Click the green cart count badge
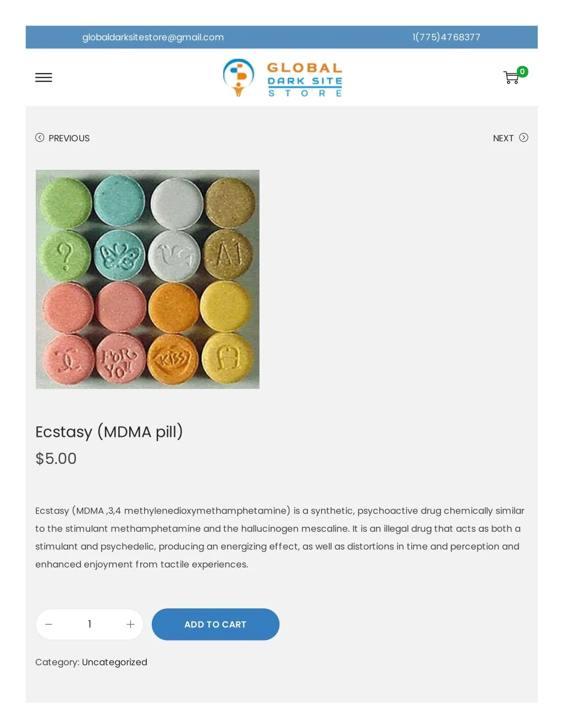Image resolution: width=563 pixels, height=728 pixels. (x=522, y=71)
